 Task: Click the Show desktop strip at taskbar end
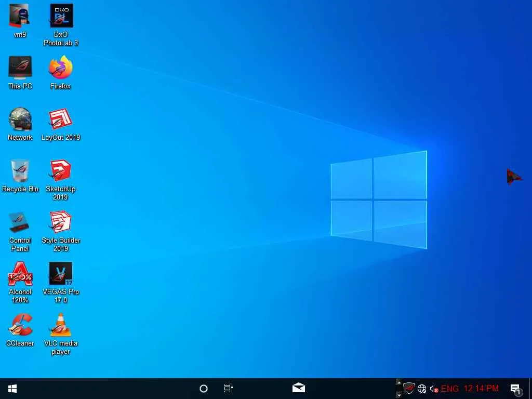pyautogui.click(x=530, y=389)
